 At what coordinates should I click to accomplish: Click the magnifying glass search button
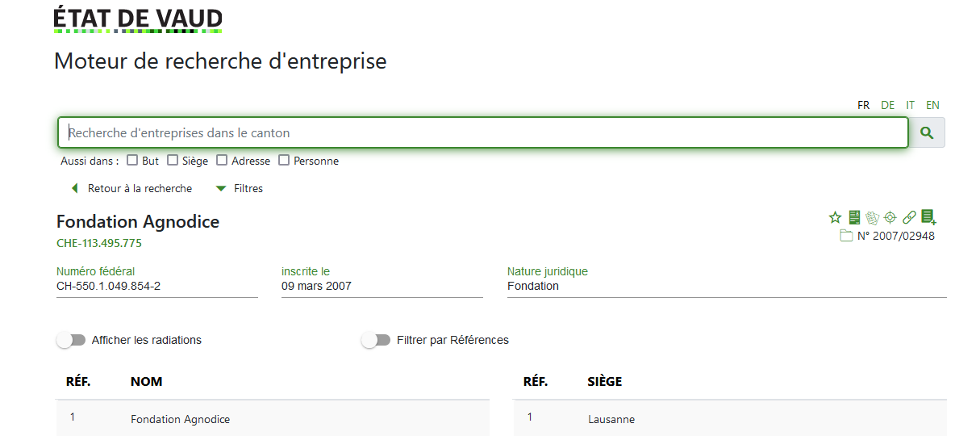pos(927,132)
